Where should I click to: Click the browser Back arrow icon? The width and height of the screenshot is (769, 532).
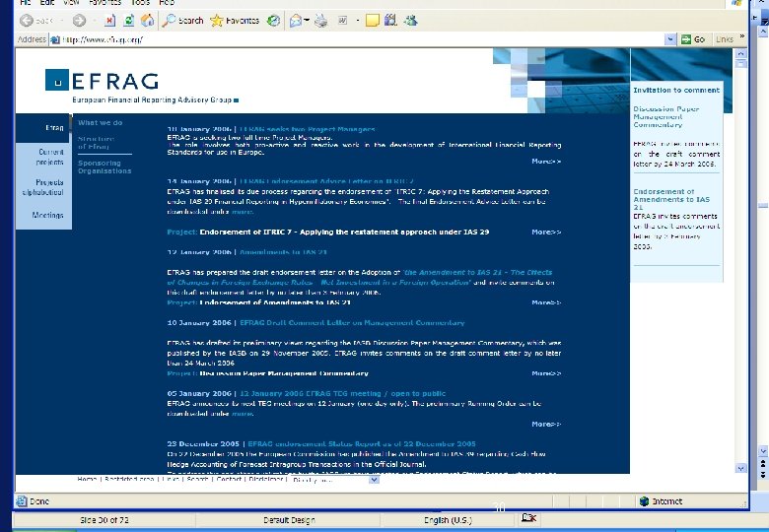(27, 21)
